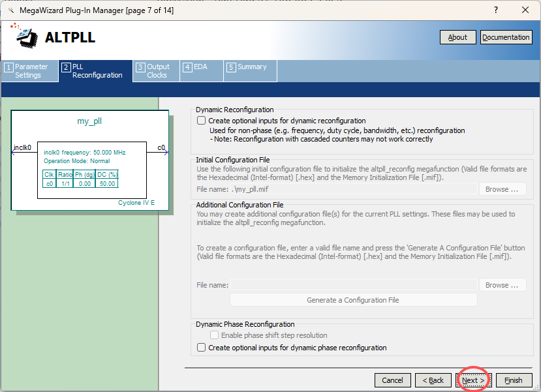Click the 0.00 phase degree cell
The image size is (541, 392).
(85, 184)
